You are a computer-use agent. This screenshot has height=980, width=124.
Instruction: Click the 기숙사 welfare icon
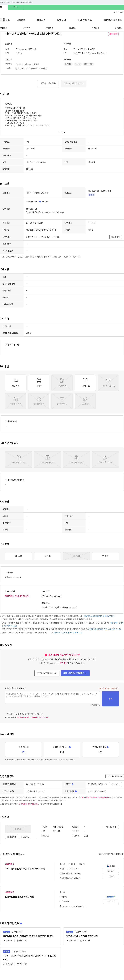pyautogui.click(x=39, y=383)
